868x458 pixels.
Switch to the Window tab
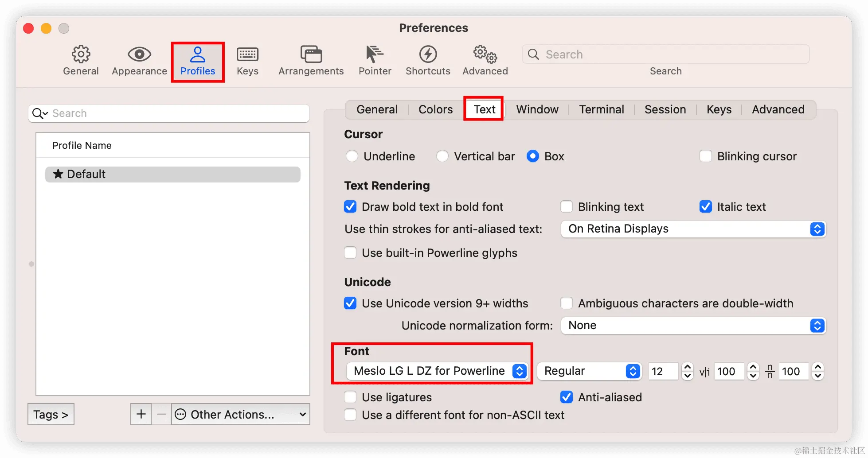(537, 109)
